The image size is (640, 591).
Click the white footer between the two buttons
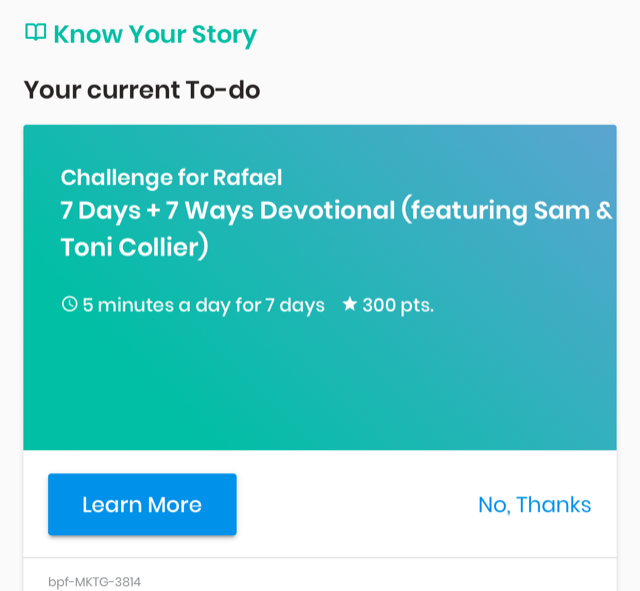click(355, 505)
